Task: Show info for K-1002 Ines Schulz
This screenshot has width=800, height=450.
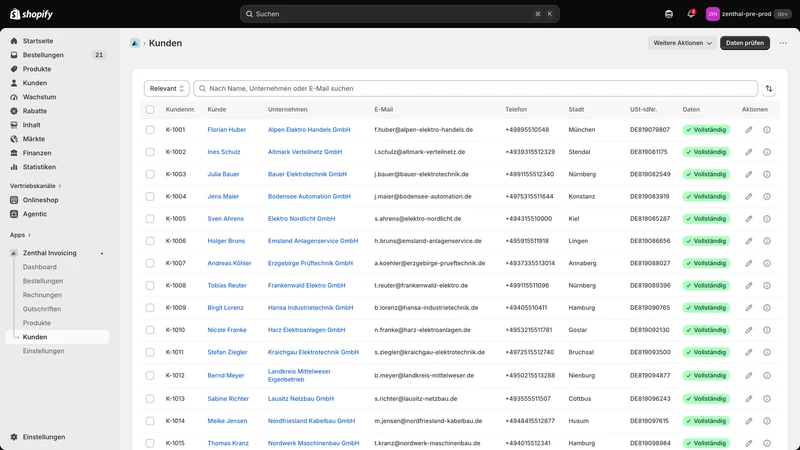Action: click(x=767, y=152)
